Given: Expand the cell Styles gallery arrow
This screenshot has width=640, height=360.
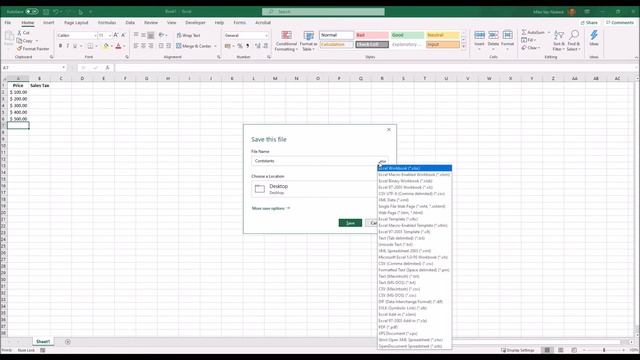Looking at the screenshot, I should (x=463, y=47).
